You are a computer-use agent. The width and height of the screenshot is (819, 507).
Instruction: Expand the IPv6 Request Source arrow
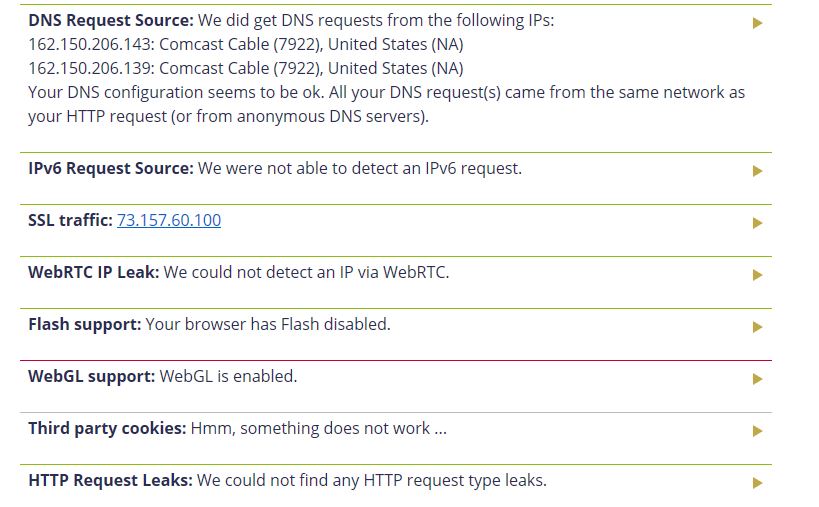click(x=757, y=171)
